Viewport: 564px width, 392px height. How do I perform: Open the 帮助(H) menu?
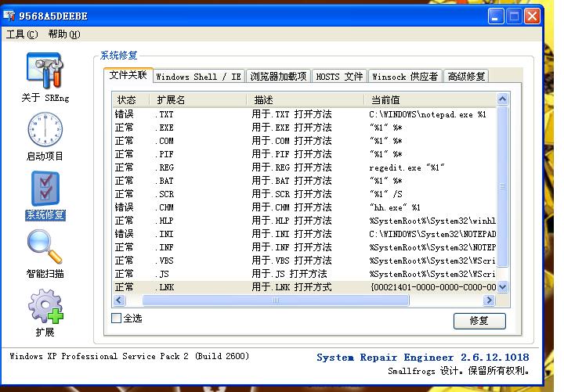[64, 34]
